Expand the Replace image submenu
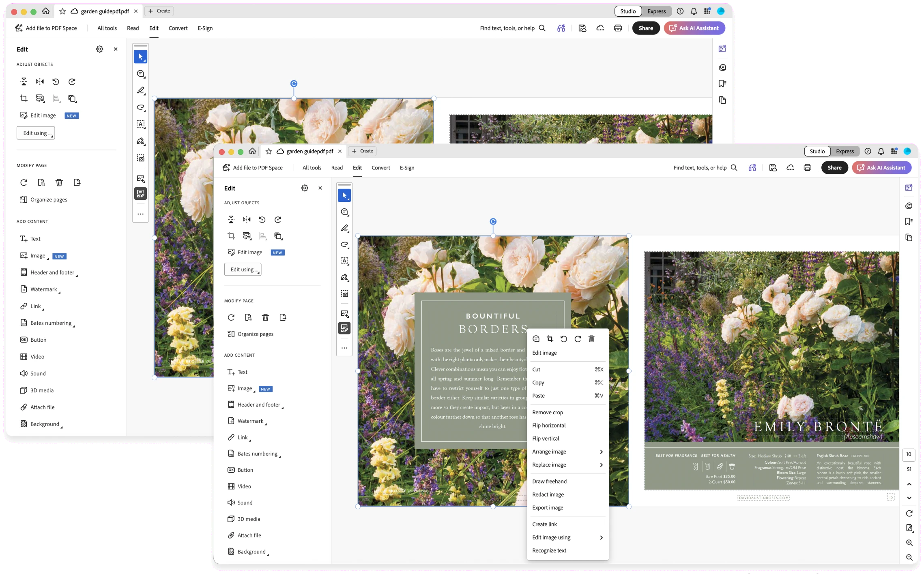This screenshot has width=924, height=574. click(567, 465)
